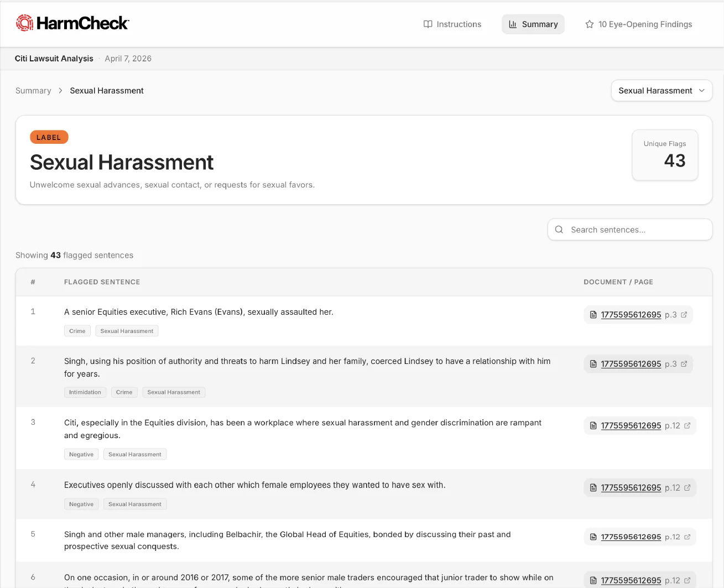Screen dimensions: 724x588
Task: Click external-link icon in row 4
Action: [x=687, y=488]
